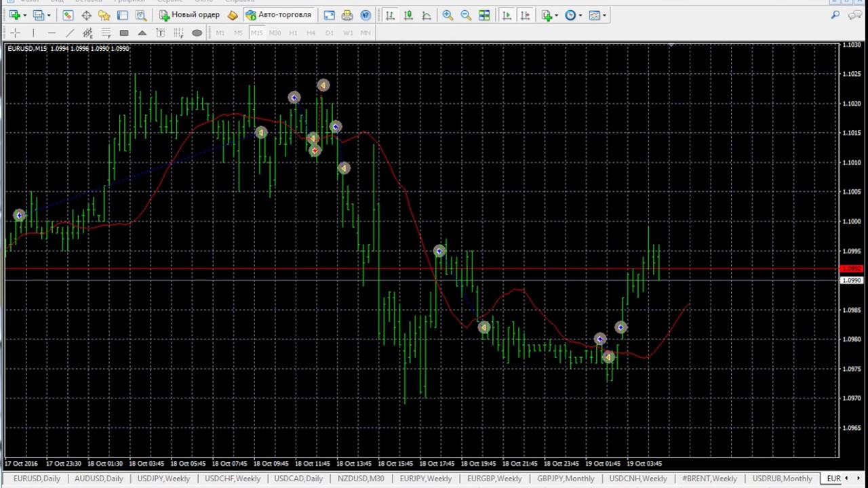Image resolution: width=868 pixels, height=488 pixels.
Task: Launch MetaEditor with the yellow book icon
Action: click(233, 15)
